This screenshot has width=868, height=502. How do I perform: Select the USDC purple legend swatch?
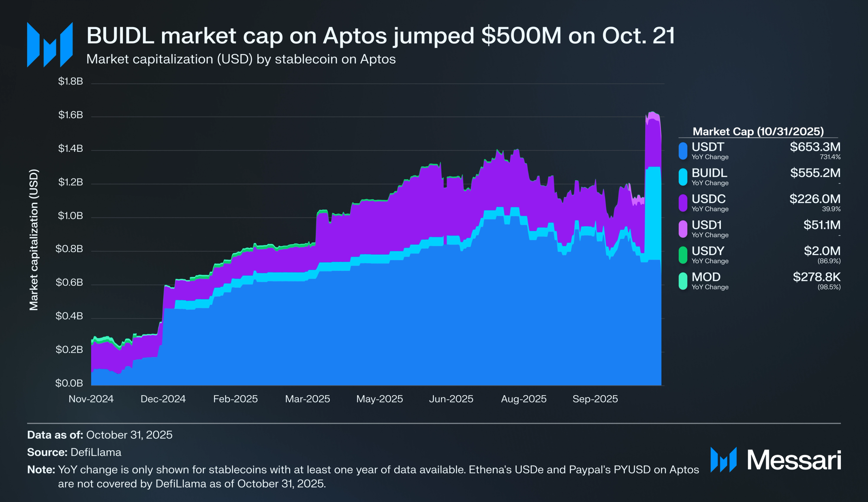683,203
